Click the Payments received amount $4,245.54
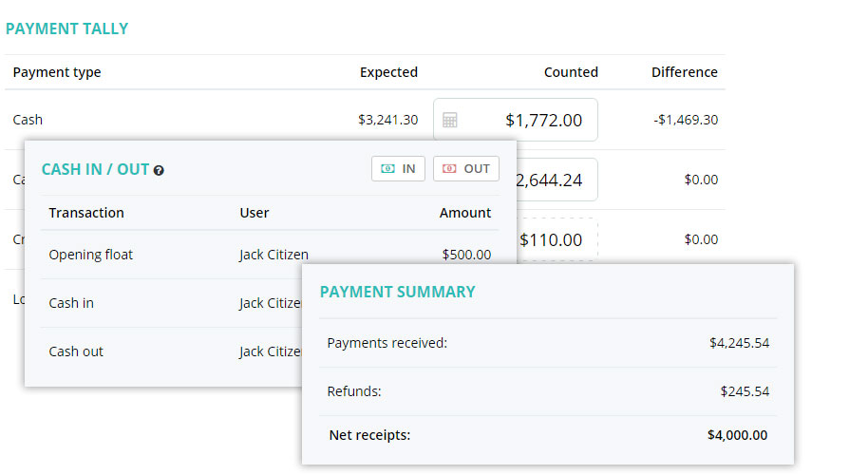This screenshot has height=475, width=868. (739, 343)
